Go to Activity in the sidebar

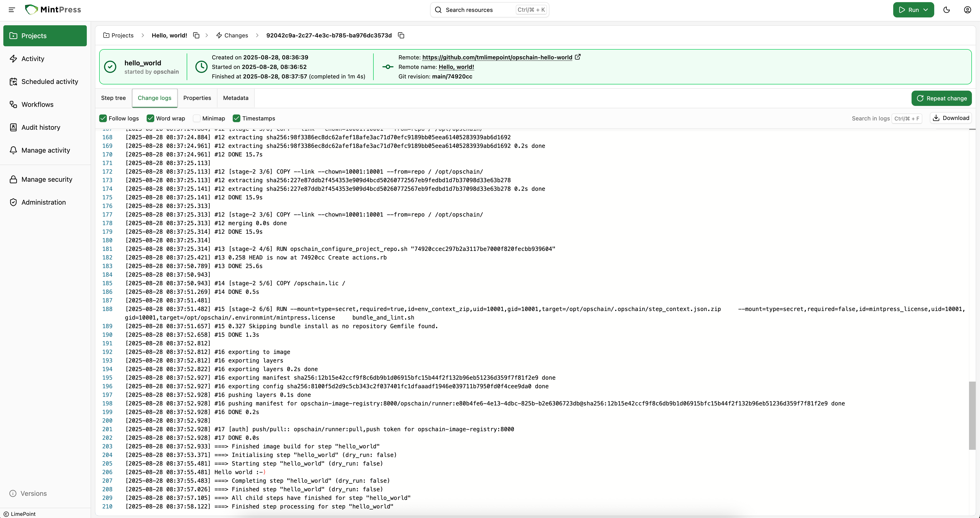tap(45, 59)
